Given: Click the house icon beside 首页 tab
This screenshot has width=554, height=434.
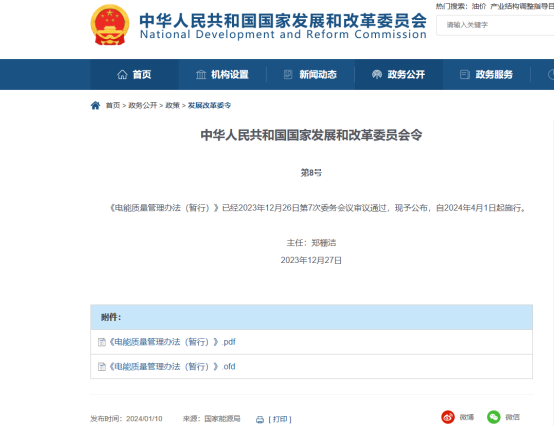Looking at the screenshot, I should tap(122, 75).
